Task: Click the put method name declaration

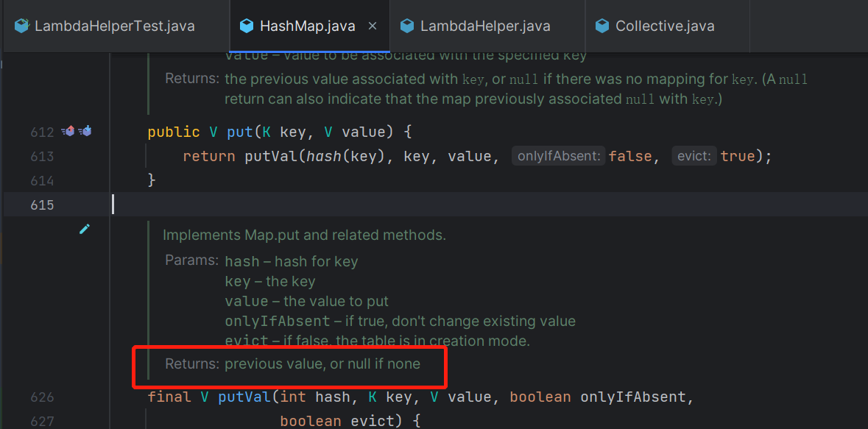Action: 239,132
